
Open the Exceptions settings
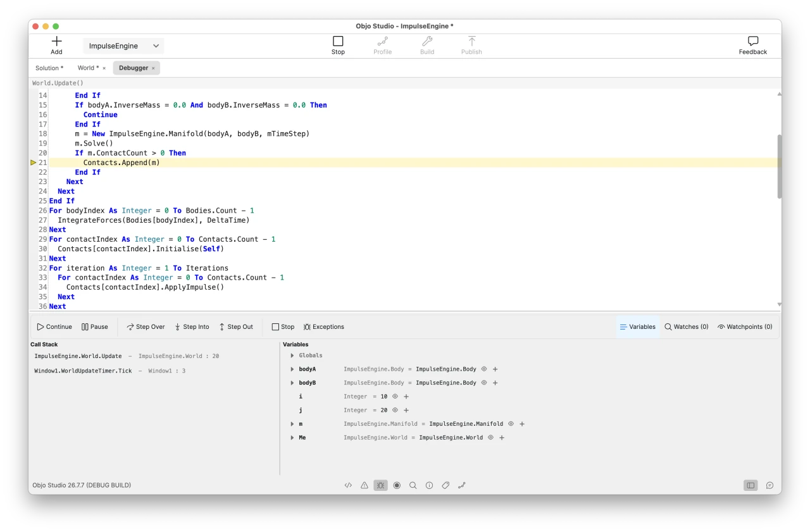tap(323, 327)
